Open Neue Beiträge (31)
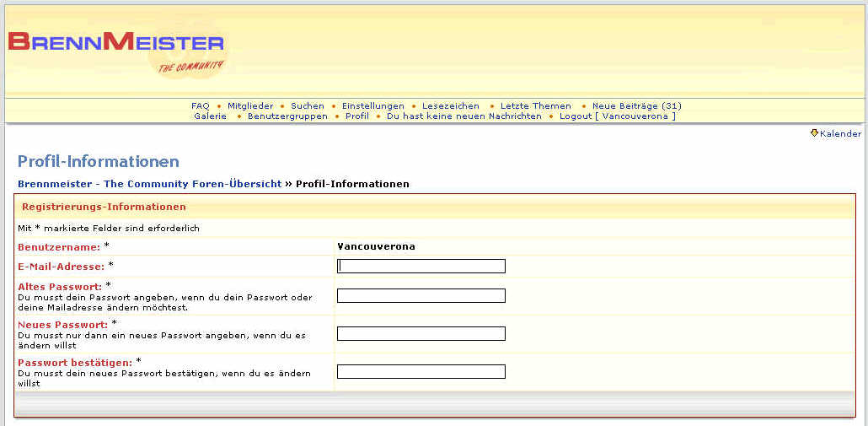Screen dimensions: 868x426 (x=636, y=106)
